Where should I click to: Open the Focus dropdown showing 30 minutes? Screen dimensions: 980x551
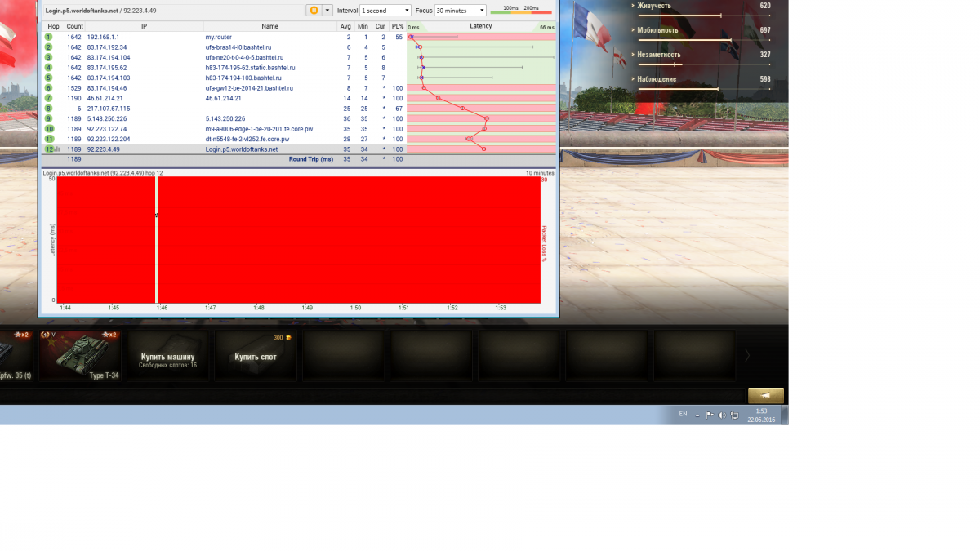click(460, 11)
